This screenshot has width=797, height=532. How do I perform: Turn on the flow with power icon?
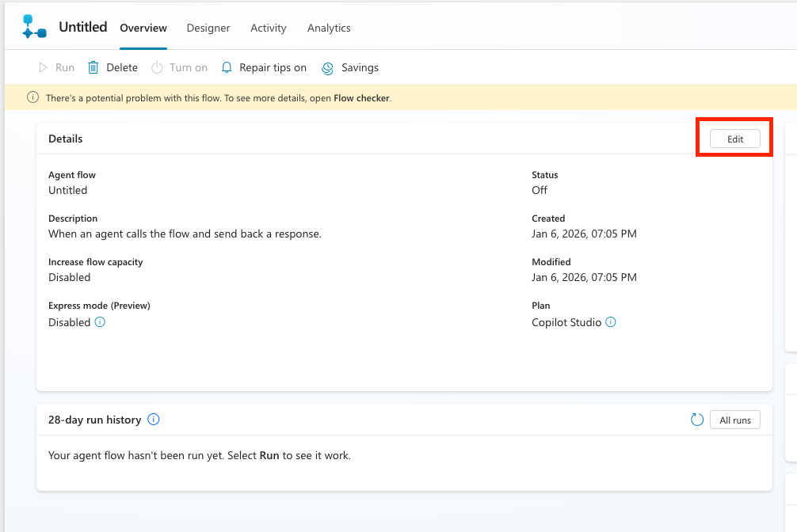(158, 68)
